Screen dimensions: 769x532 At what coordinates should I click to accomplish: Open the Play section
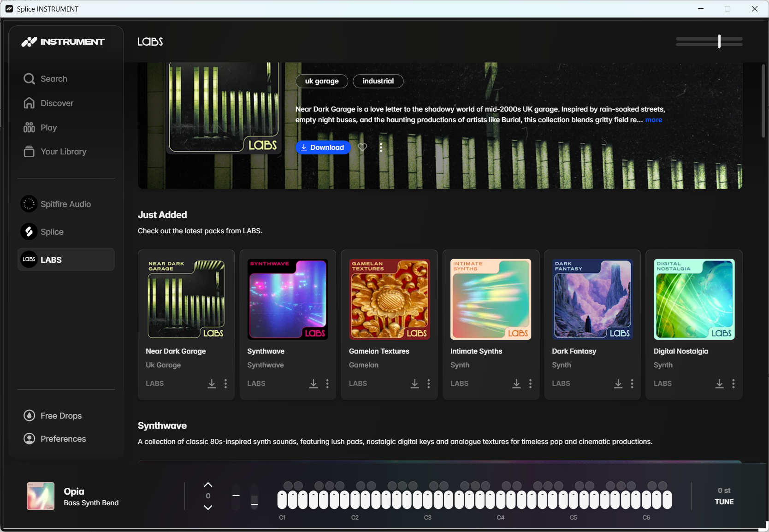40,128
